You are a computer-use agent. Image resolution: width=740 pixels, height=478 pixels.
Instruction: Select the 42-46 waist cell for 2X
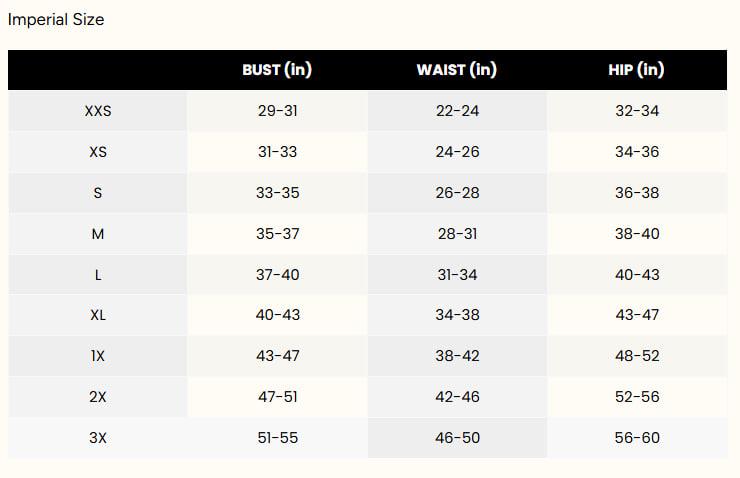point(457,397)
